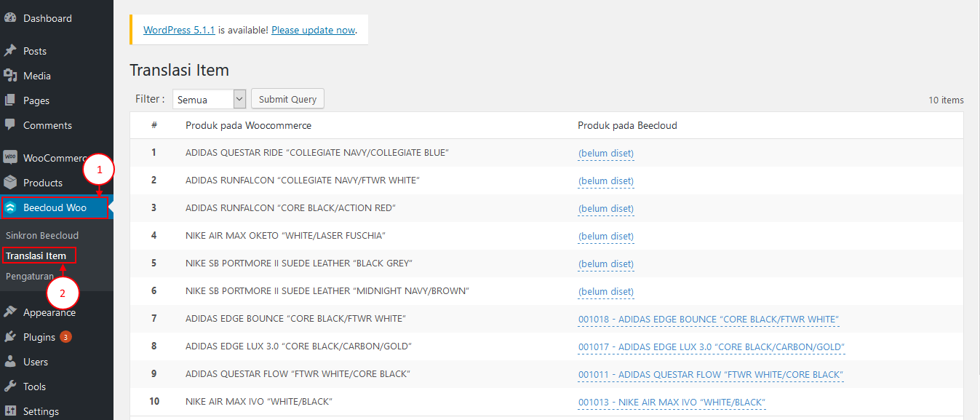Expand the Filter Semua dropdown
The height and width of the screenshot is (420, 980).
(210, 99)
